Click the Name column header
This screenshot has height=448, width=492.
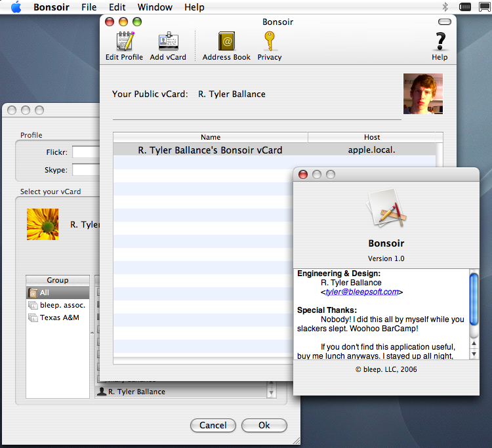pyautogui.click(x=210, y=137)
